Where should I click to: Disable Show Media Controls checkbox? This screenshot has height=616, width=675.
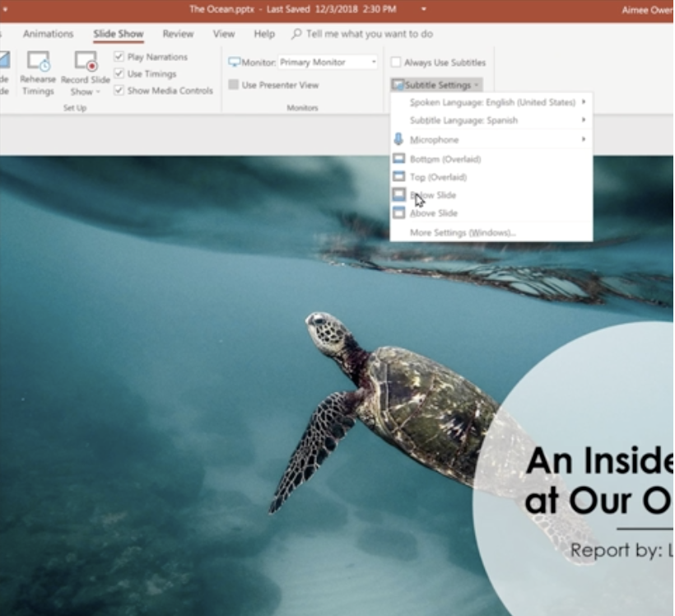click(119, 91)
